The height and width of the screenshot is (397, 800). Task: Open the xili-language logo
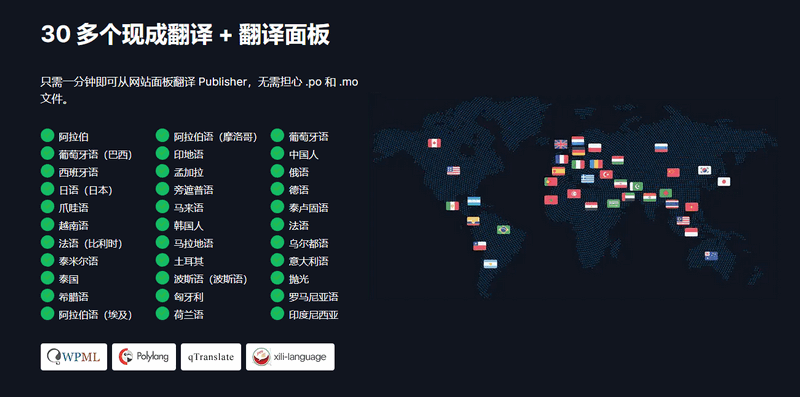tap(290, 357)
